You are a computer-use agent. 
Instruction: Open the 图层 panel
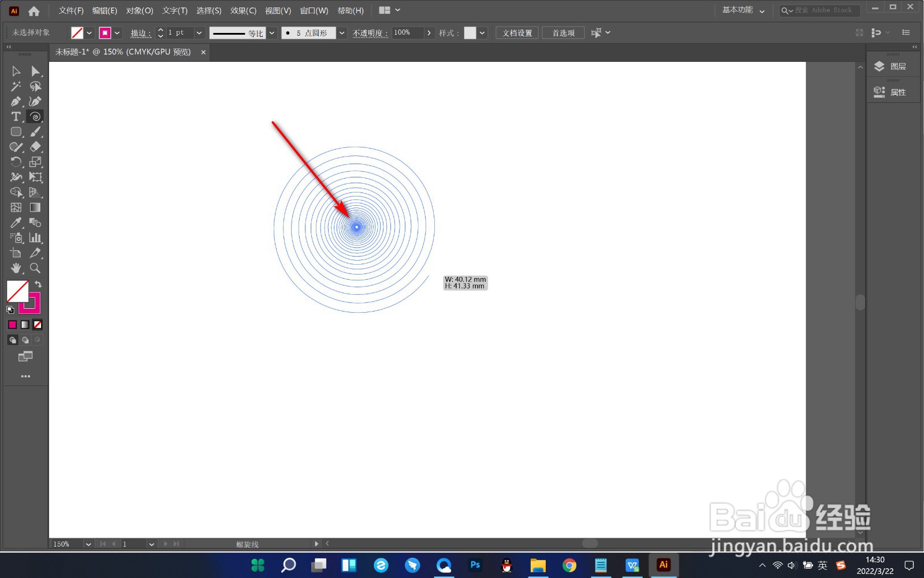pos(893,66)
